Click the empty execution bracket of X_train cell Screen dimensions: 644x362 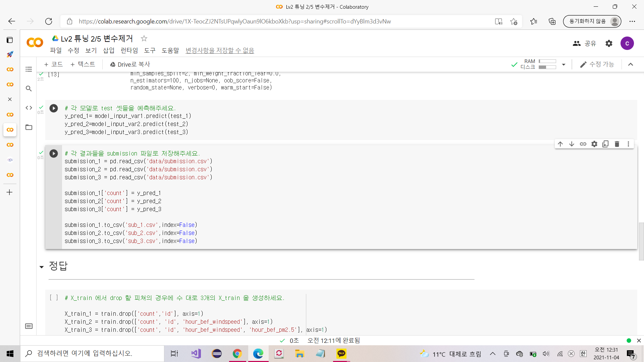(54, 298)
